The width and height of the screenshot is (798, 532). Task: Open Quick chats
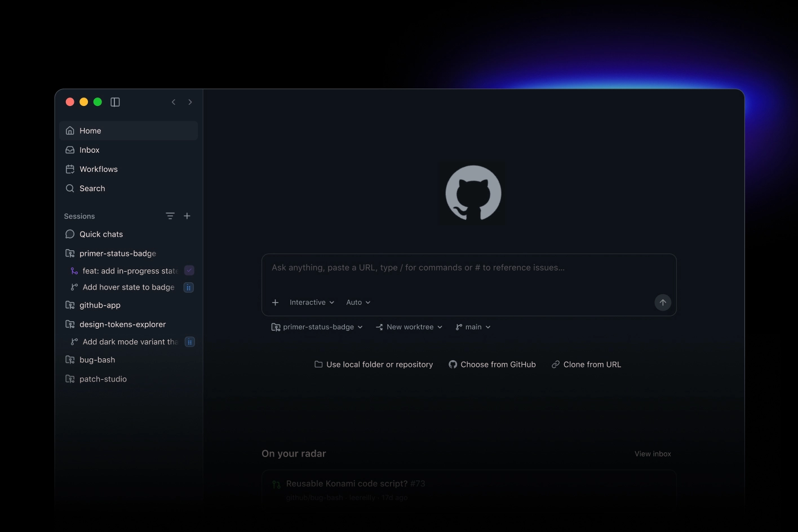pos(128,234)
